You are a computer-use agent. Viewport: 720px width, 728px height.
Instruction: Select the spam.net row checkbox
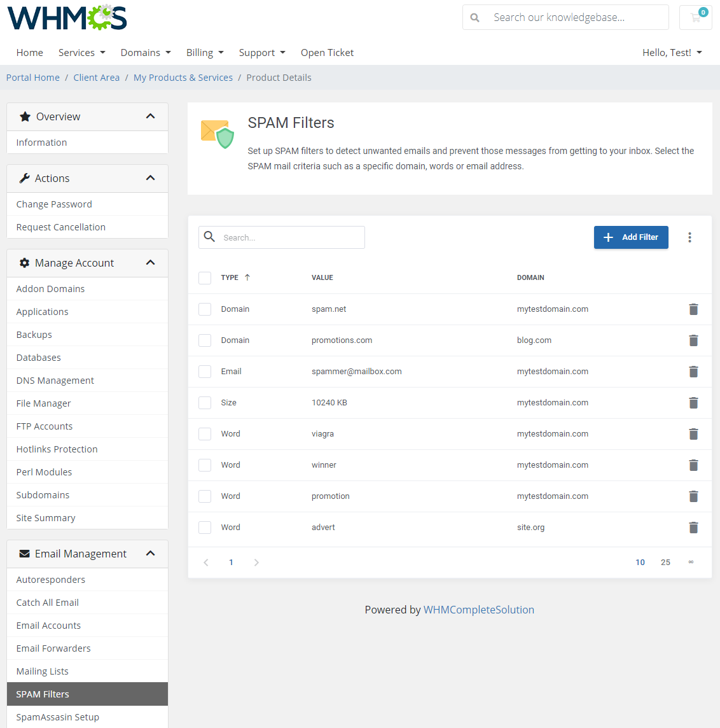tap(205, 309)
